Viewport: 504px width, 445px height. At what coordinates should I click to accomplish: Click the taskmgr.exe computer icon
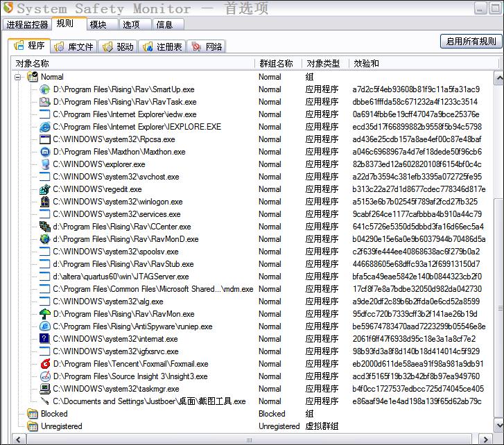coord(44,389)
